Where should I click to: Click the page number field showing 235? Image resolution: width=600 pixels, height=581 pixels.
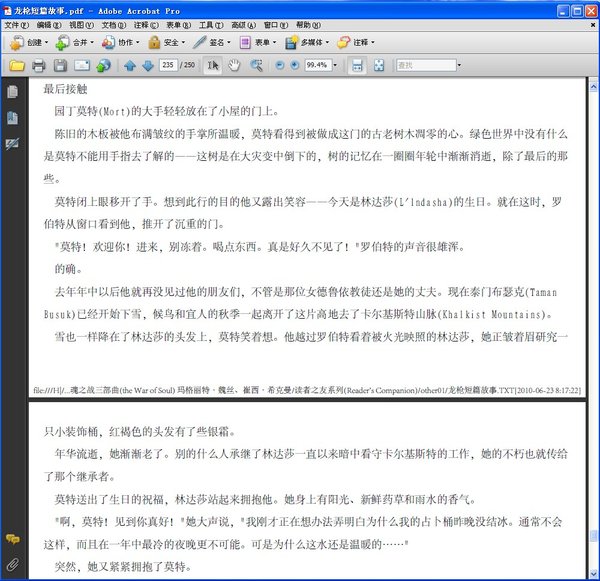tap(169, 66)
